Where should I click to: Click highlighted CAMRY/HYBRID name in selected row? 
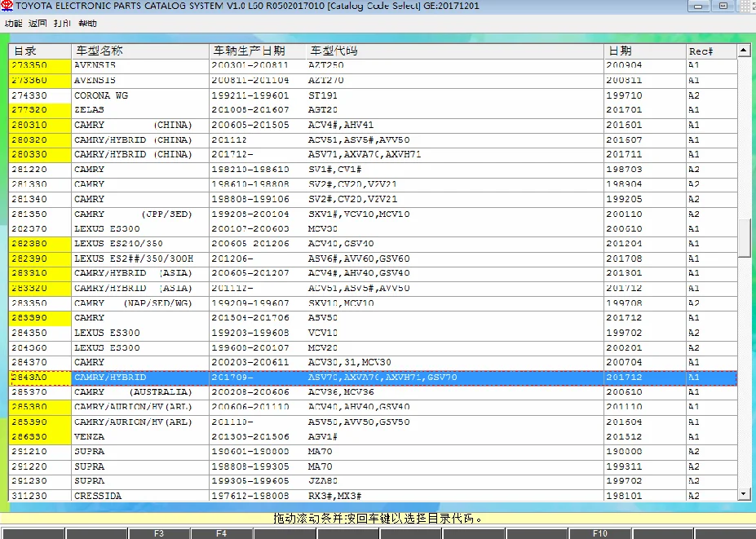(110, 377)
